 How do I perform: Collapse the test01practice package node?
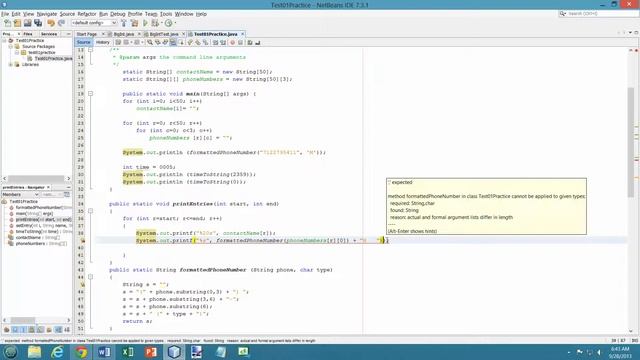point(17,53)
